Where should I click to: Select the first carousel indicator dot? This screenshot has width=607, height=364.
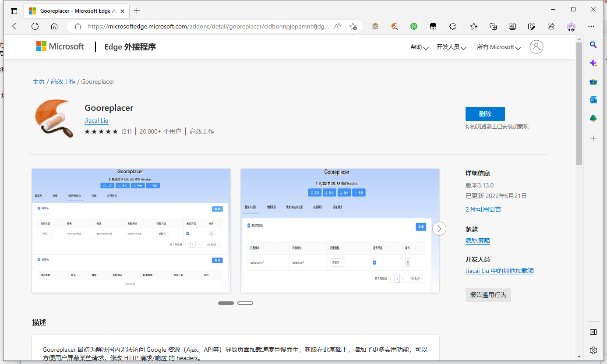pyautogui.click(x=226, y=303)
